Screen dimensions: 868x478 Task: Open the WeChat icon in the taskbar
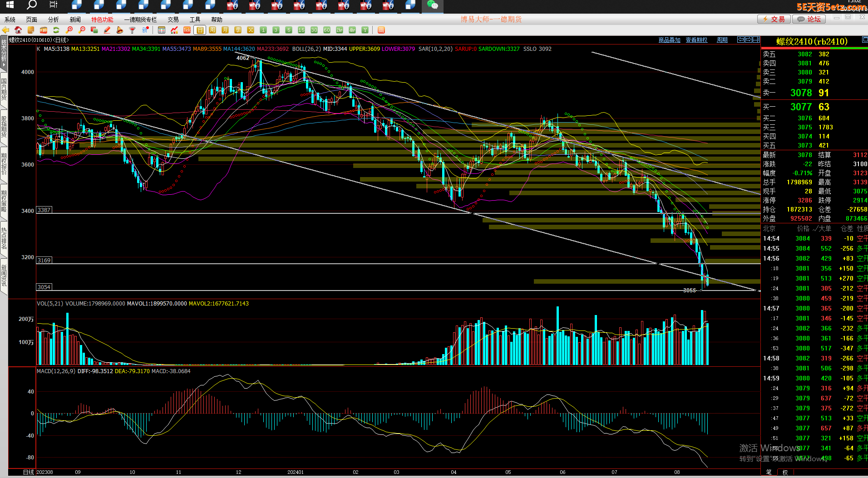(432, 5)
